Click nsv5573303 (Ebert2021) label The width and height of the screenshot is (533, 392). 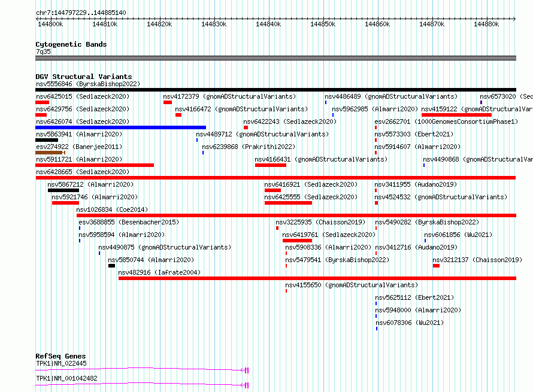(x=414, y=134)
